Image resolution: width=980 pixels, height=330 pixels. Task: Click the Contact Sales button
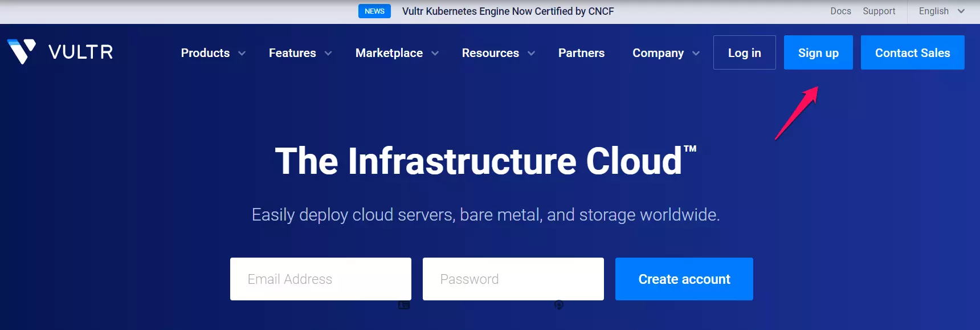tap(913, 52)
